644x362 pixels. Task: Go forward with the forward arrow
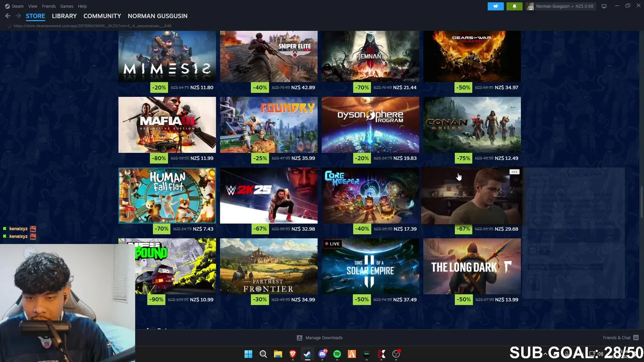click(18, 16)
